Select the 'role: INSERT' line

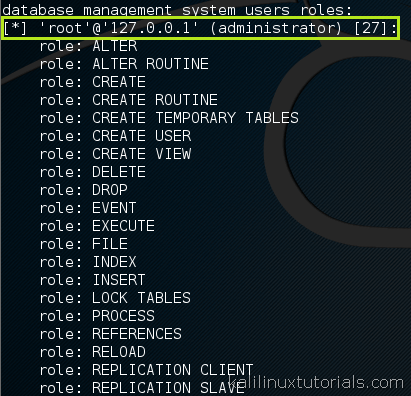(93, 280)
